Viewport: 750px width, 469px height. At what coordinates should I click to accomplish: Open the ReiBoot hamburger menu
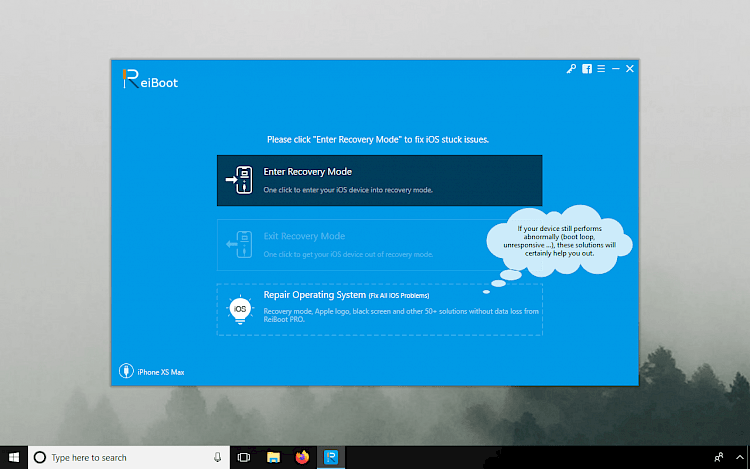tap(601, 69)
